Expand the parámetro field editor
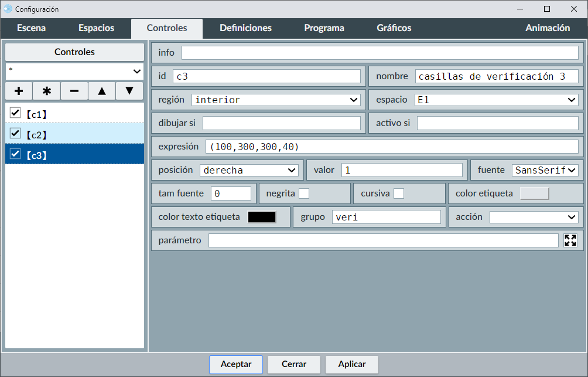588x377 pixels. point(570,240)
